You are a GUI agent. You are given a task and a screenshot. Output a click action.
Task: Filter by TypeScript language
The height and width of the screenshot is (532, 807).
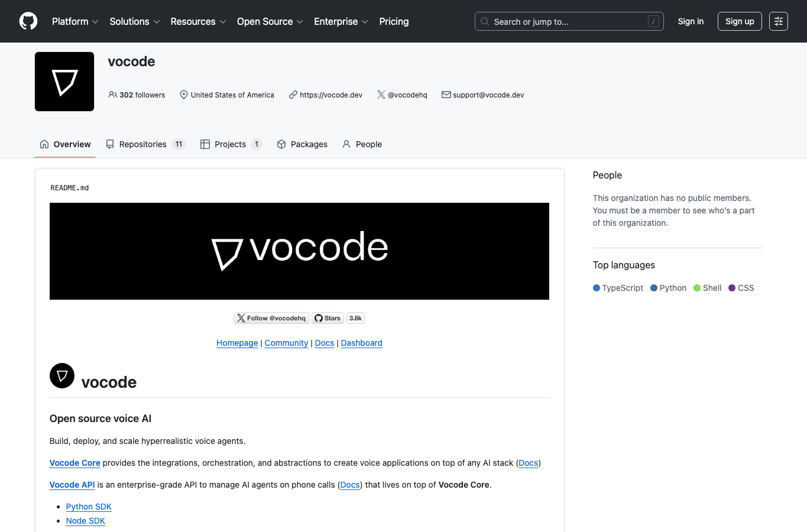click(x=618, y=288)
